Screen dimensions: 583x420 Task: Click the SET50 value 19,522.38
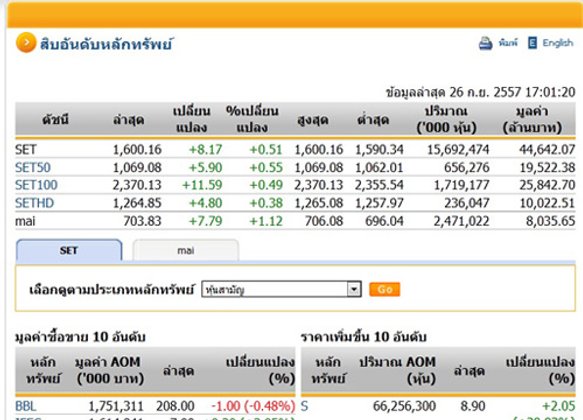pos(547,167)
